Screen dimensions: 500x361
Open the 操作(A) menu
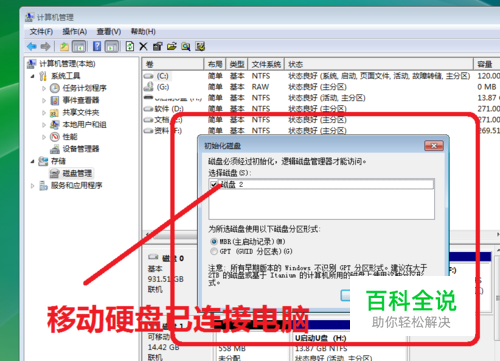click(75, 32)
